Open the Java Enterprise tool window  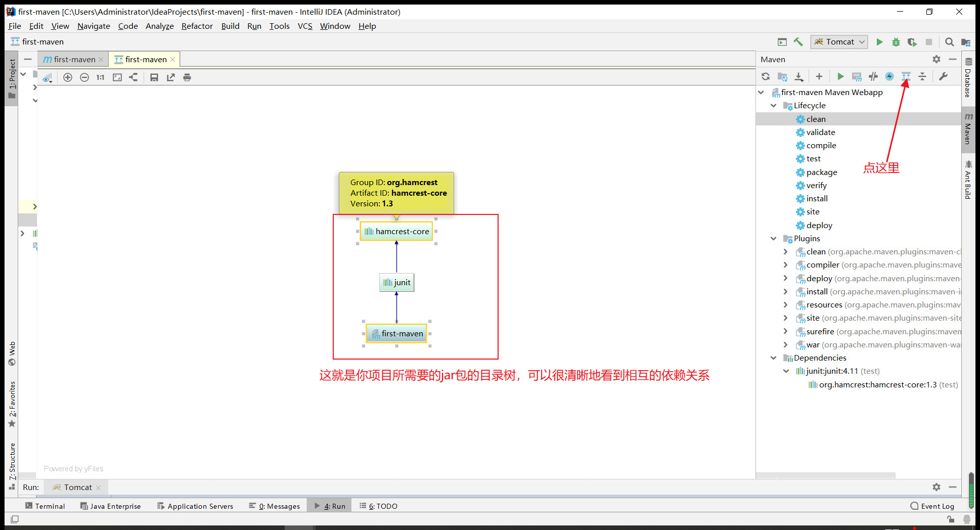pyautogui.click(x=111, y=506)
